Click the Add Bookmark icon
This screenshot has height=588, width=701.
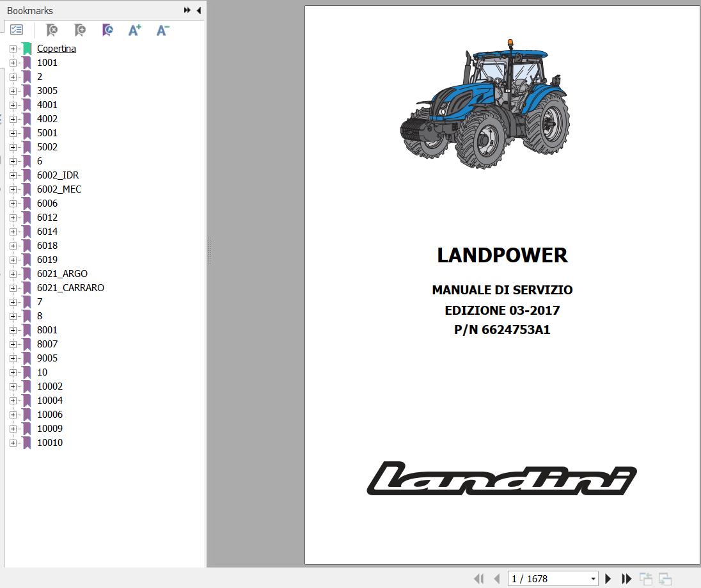pos(79,30)
